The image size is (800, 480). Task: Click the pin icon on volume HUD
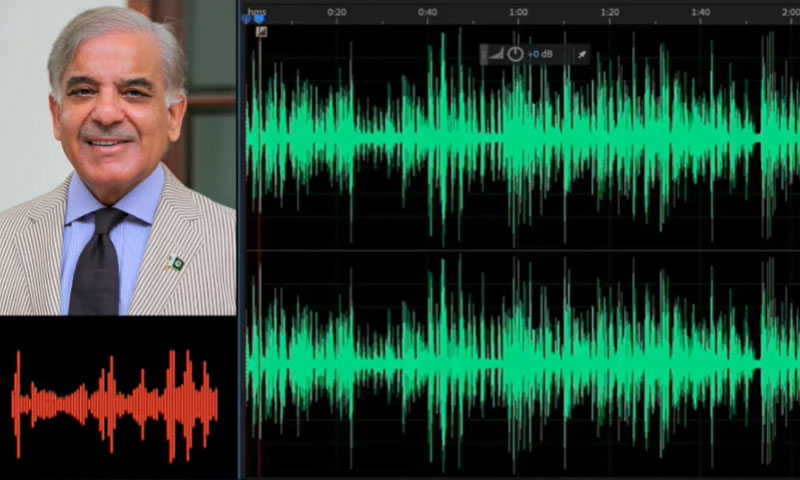coord(582,54)
